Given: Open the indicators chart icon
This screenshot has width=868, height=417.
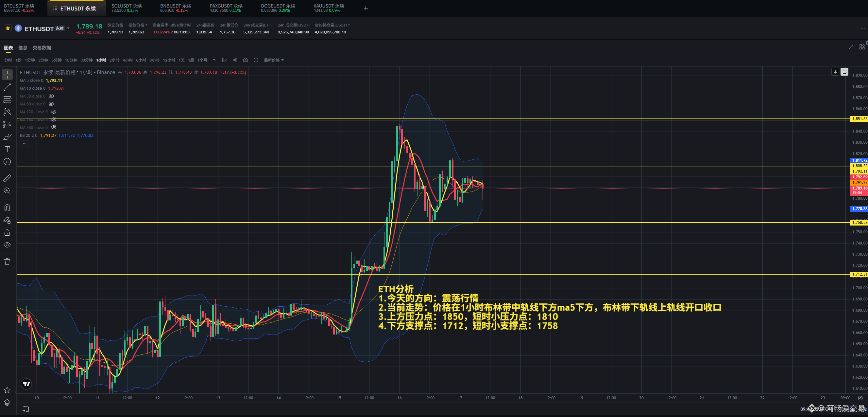Looking at the screenshot, I should click(x=224, y=60).
